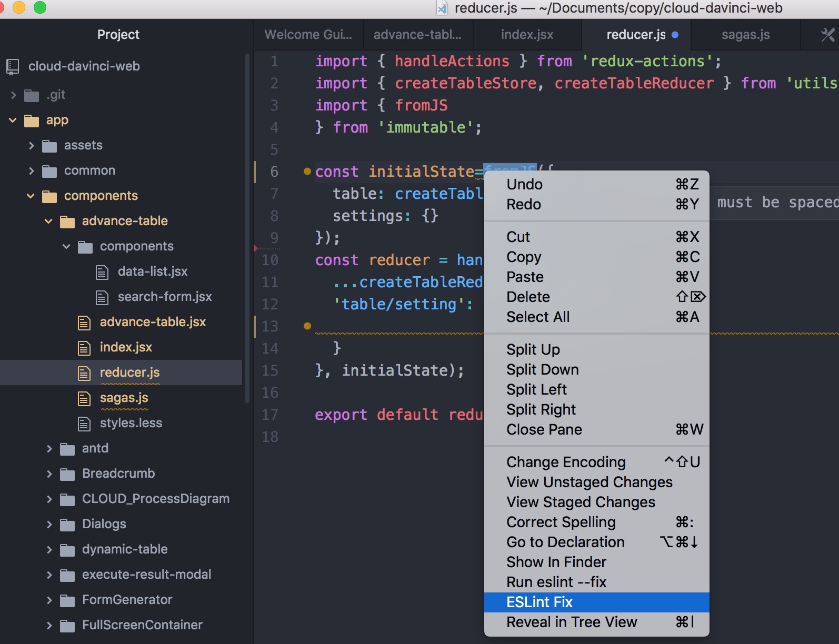This screenshot has height=644, width=839.
Task: Click 'handleActions' text on line 1
Action: [452, 62]
